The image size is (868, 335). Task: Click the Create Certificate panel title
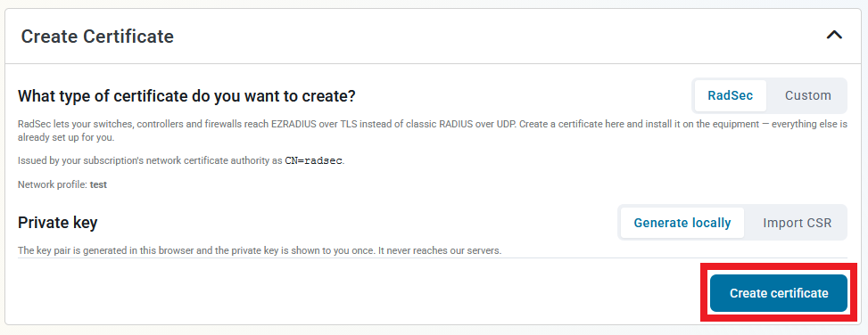point(97,37)
